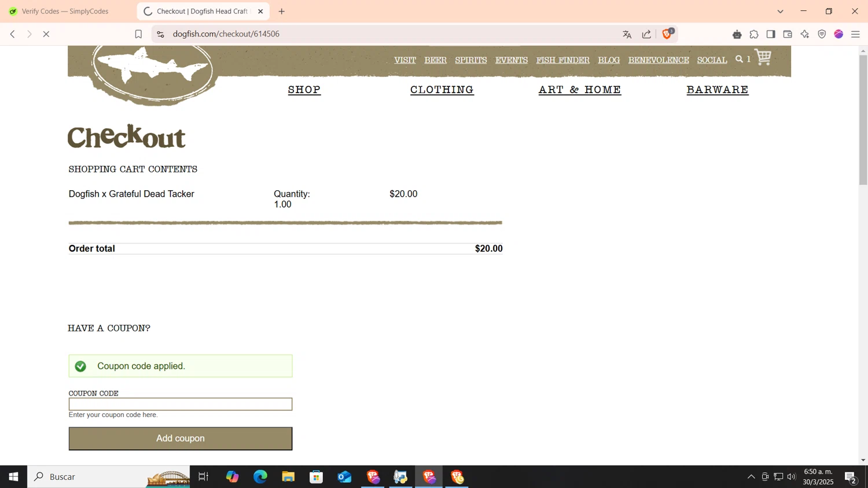Show hidden system tray icons

(751, 476)
